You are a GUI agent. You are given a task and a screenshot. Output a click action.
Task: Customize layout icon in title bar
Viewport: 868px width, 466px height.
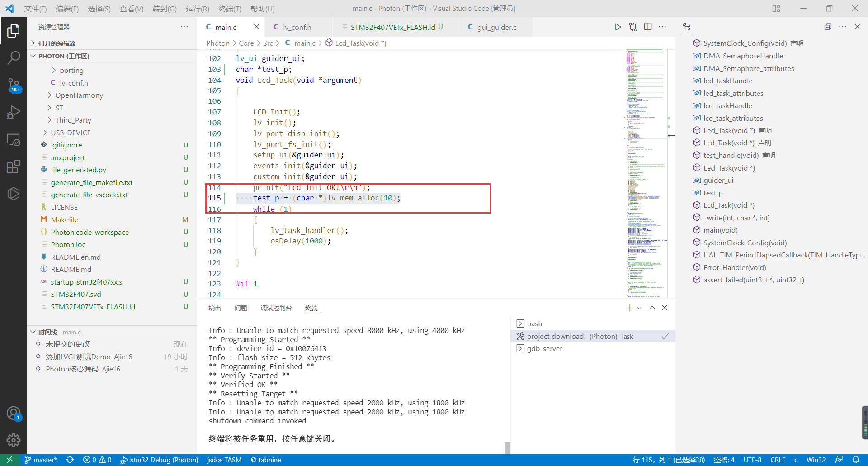776,9
